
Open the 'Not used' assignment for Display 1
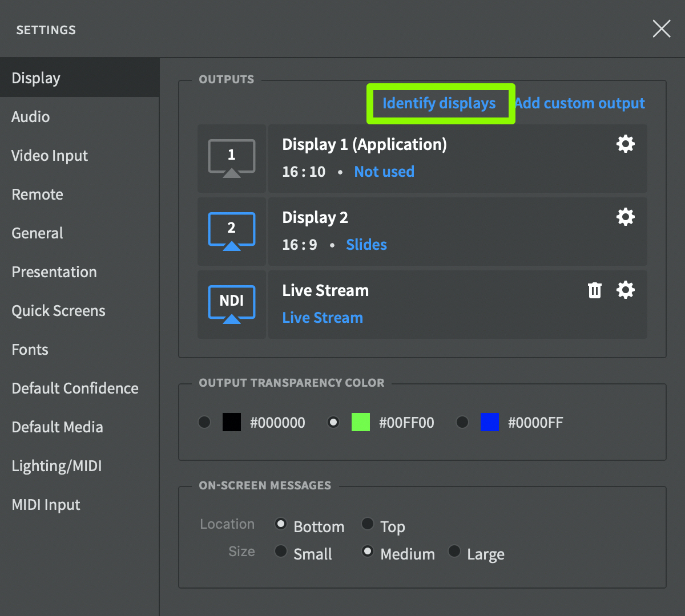point(384,172)
